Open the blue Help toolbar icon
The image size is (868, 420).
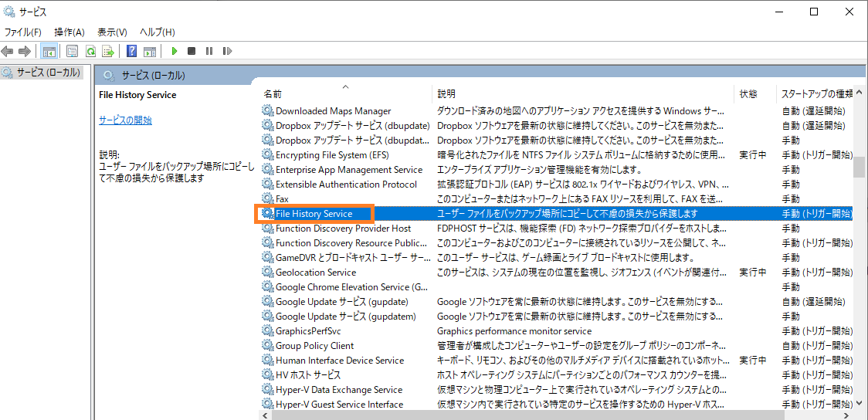(x=132, y=52)
